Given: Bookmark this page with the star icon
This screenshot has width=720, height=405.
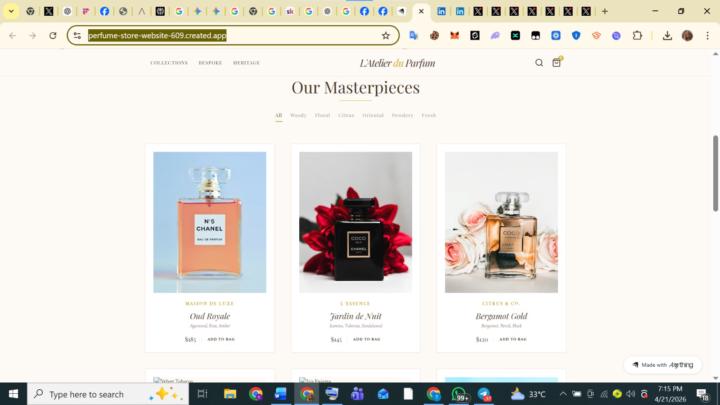Looking at the screenshot, I should (x=386, y=35).
